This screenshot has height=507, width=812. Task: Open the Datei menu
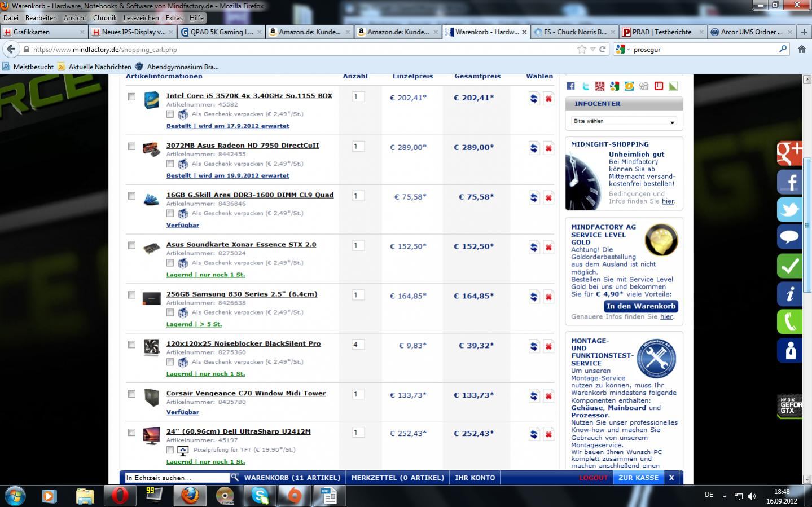11,18
